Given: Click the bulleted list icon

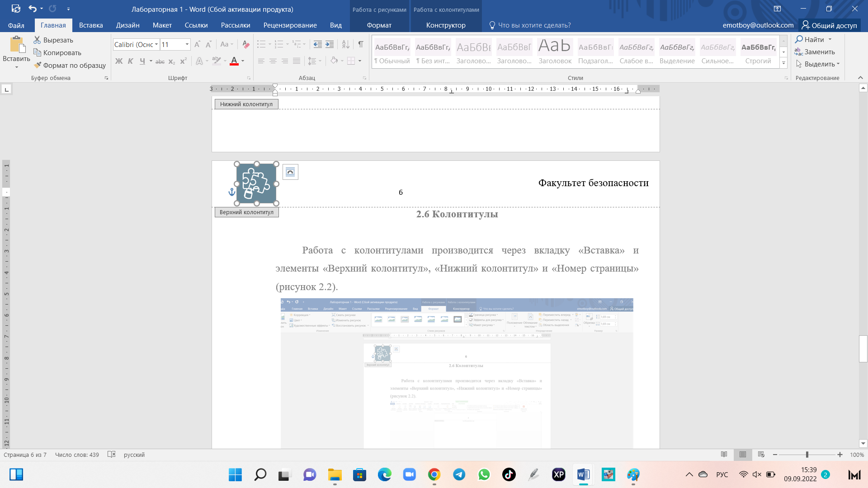Looking at the screenshot, I should (261, 44).
